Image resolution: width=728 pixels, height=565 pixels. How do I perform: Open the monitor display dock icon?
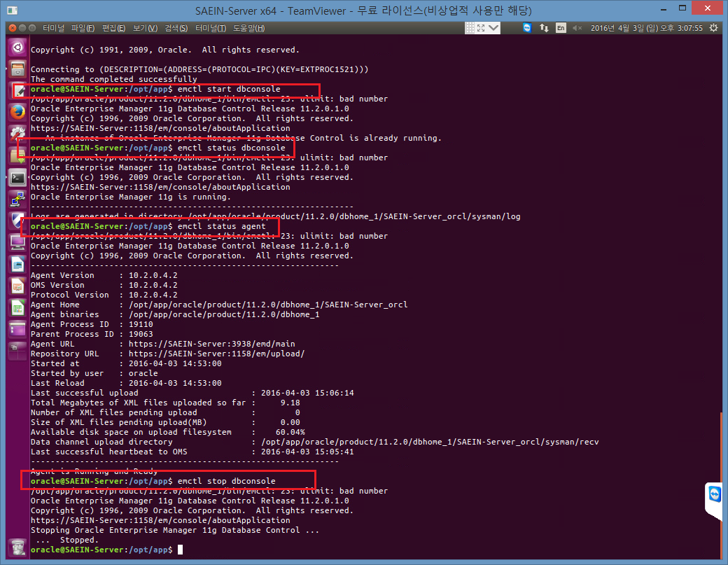(x=17, y=242)
